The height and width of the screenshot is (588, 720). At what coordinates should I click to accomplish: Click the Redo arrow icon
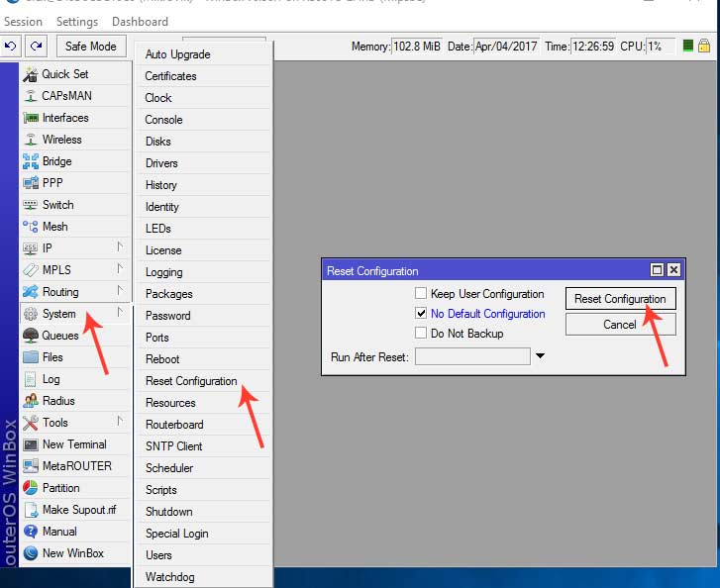36,46
